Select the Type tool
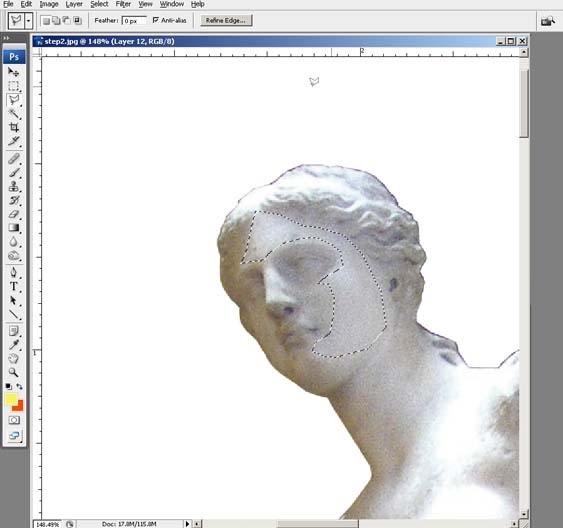Viewport: 563px width, 528px height. point(14,286)
